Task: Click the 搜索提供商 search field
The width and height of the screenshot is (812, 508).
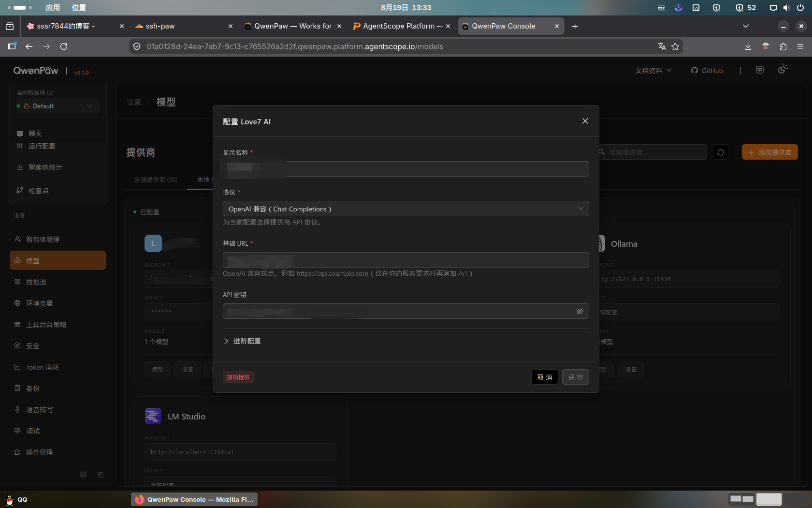Action: (653, 152)
